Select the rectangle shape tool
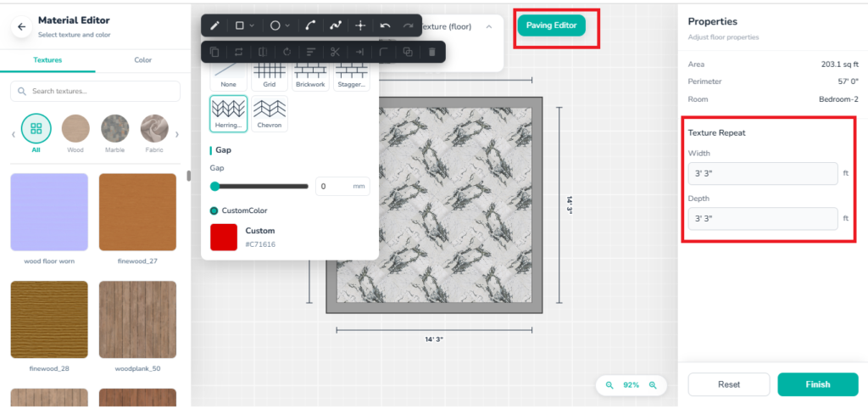 point(240,25)
